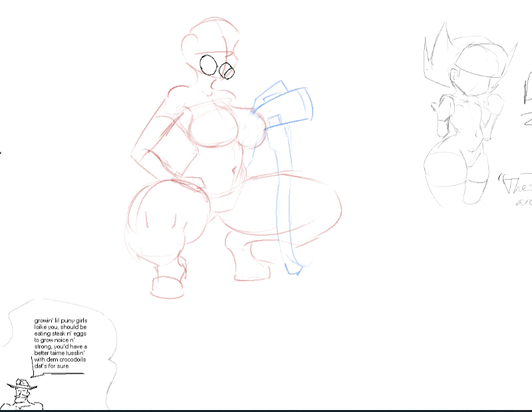Click the text line "better taime tusslin'"
Viewport: 532px width, 412px height.
(59, 353)
